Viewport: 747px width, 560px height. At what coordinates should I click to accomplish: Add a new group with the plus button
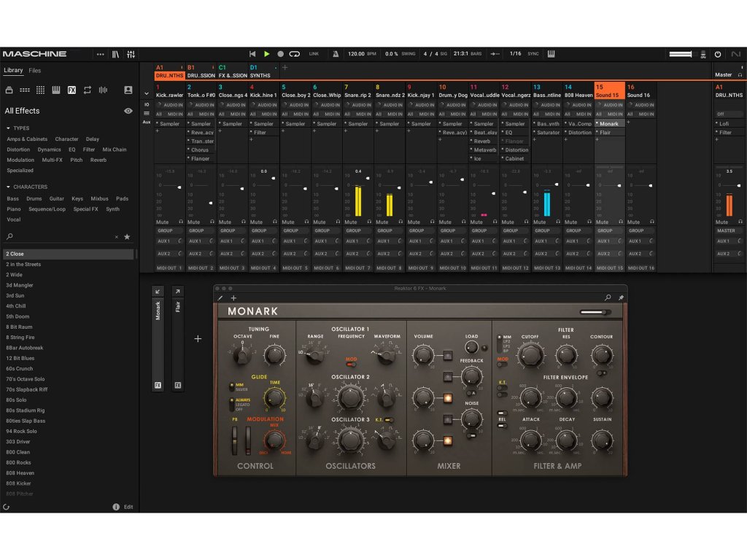(x=285, y=68)
